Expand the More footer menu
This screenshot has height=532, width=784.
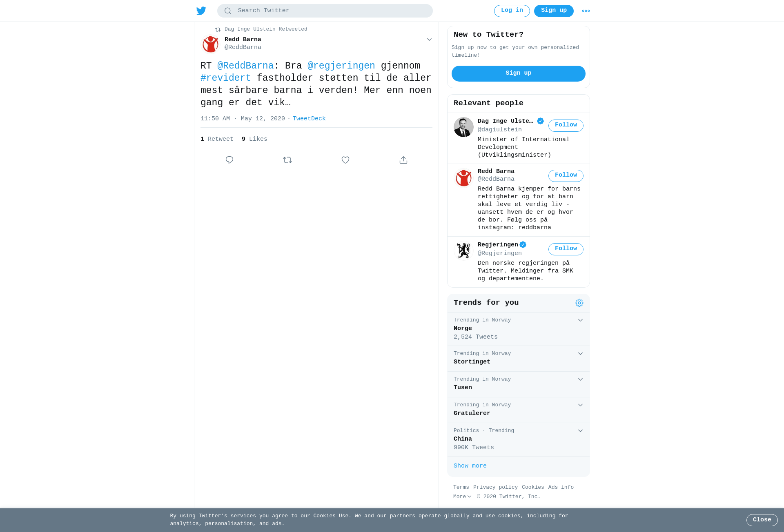point(462,497)
